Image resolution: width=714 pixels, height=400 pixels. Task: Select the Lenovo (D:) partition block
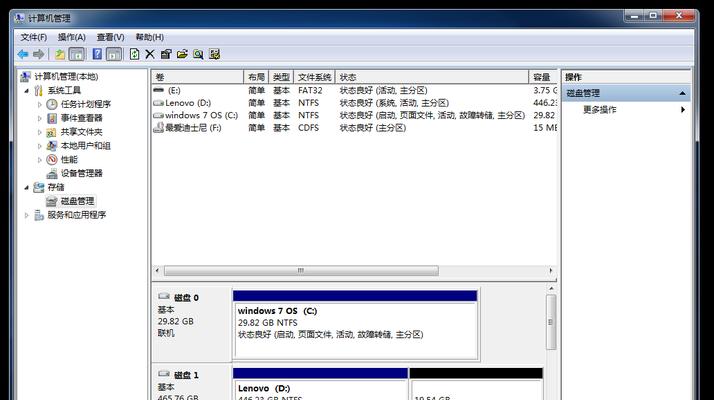[x=320, y=384]
